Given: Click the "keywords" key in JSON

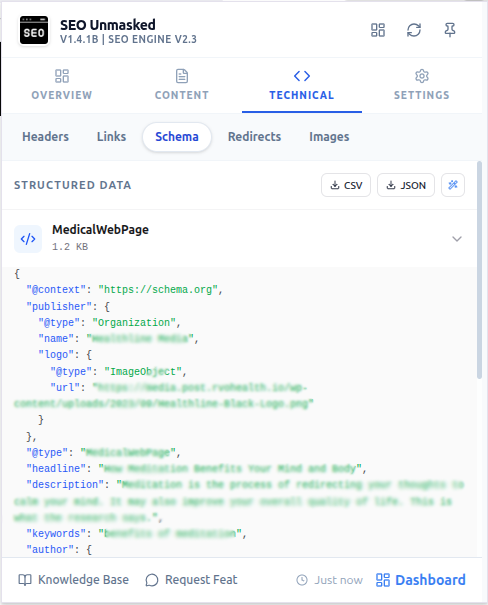Looking at the screenshot, I should click(56, 534).
